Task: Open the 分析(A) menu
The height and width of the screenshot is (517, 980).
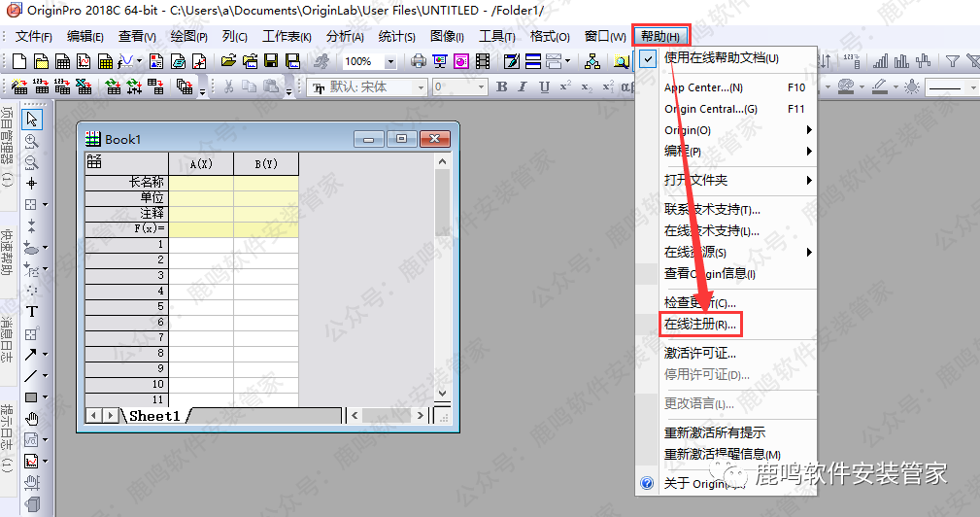Action: [x=345, y=36]
